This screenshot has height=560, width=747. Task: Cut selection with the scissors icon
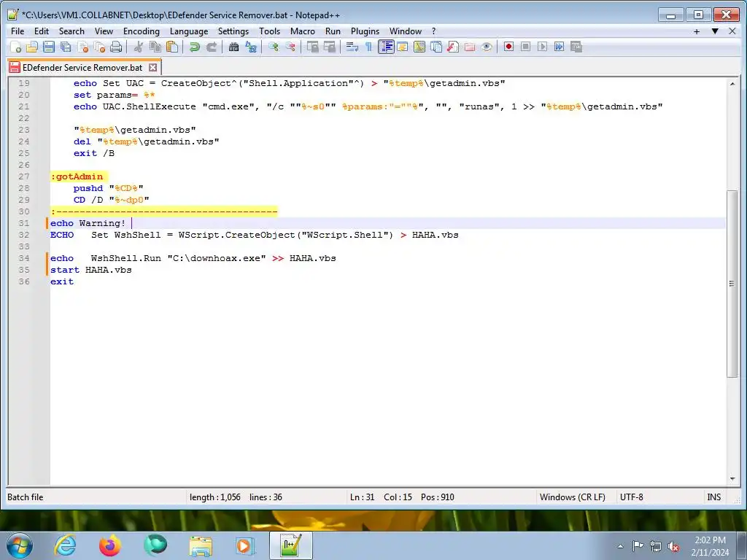coord(138,47)
